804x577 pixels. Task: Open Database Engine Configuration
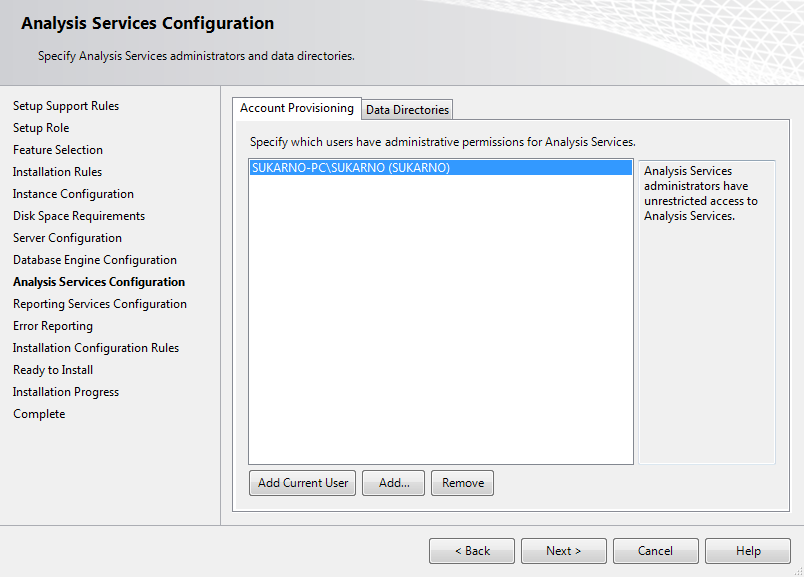coord(94,259)
